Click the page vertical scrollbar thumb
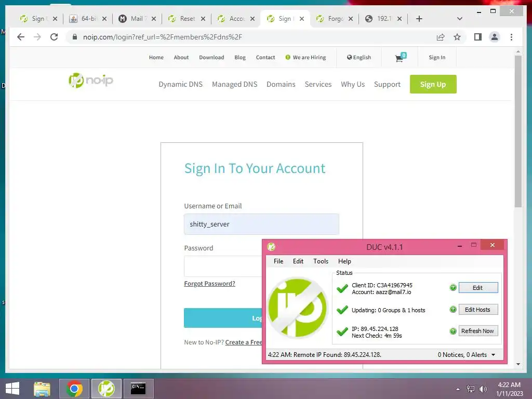The width and height of the screenshot is (532, 399). (x=518, y=130)
